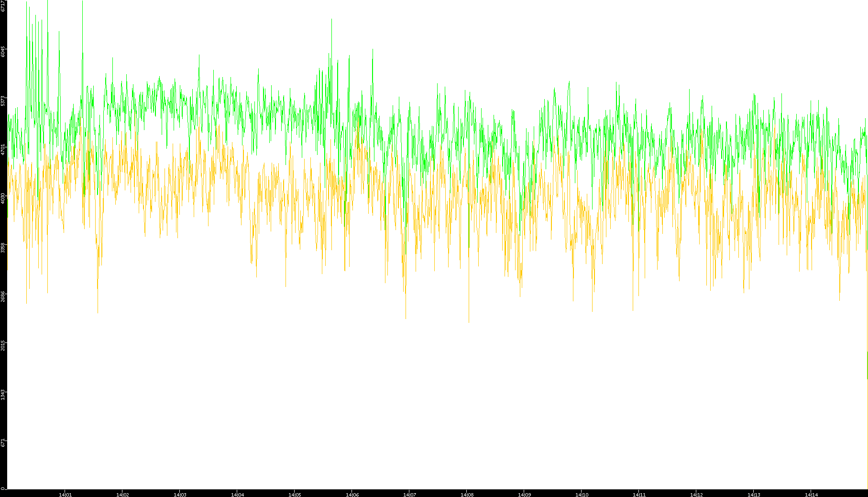Click the 14:02 time axis label
Screen dimensions: 868x497
point(122,495)
